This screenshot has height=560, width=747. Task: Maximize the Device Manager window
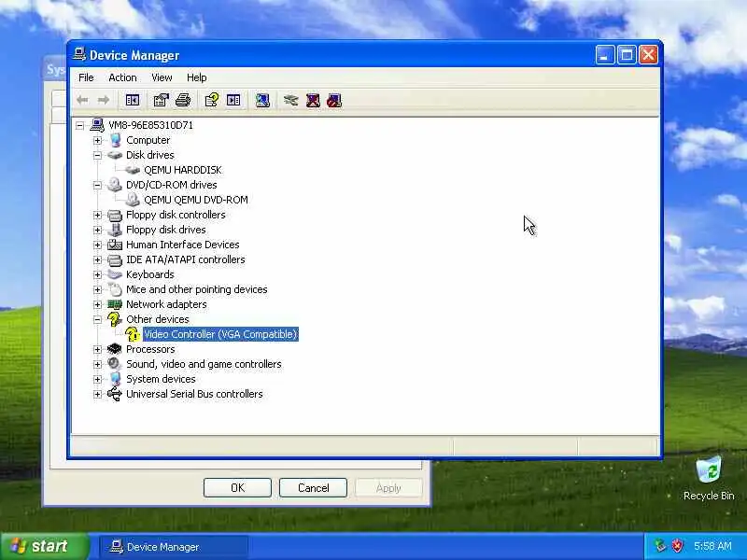click(627, 55)
